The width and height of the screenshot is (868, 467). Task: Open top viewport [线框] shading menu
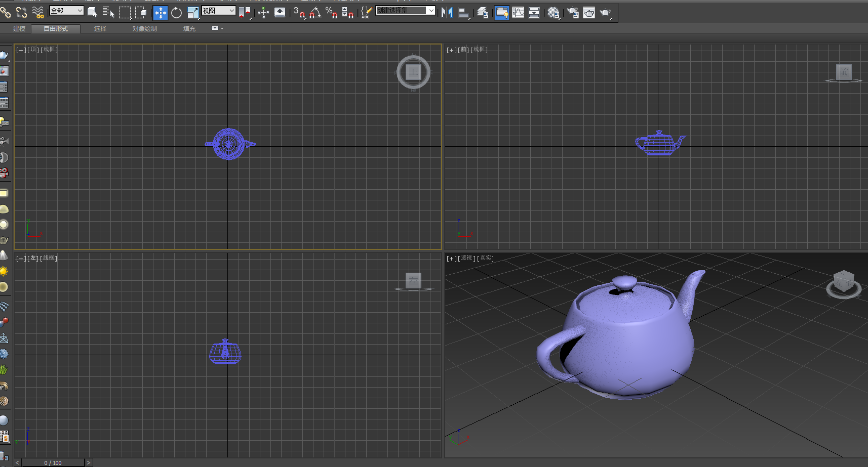point(49,50)
